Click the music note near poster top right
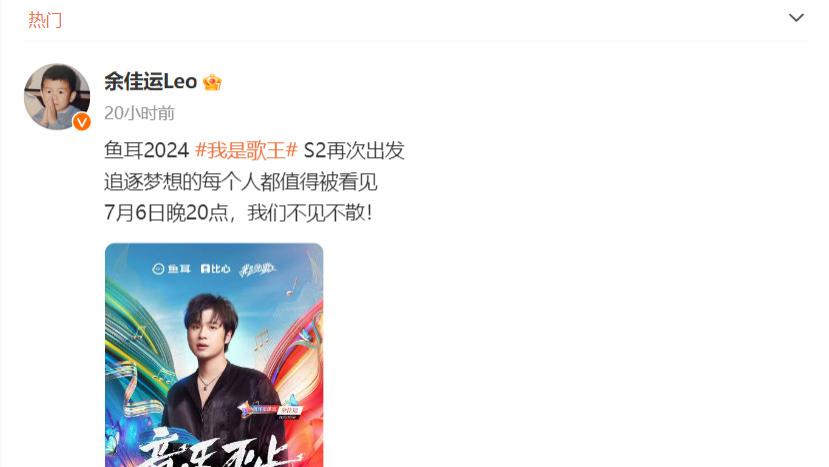The image size is (829, 467). pyautogui.click(x=291, y=287)
